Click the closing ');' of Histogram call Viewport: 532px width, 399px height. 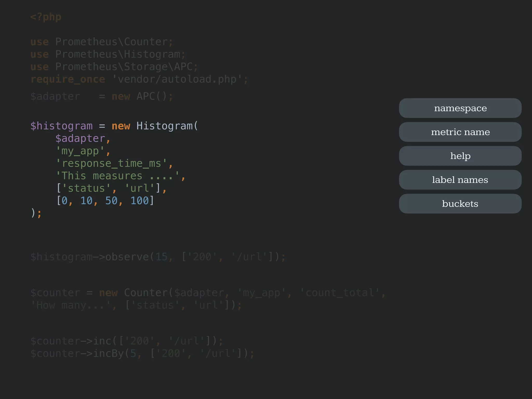coord(36,213)
